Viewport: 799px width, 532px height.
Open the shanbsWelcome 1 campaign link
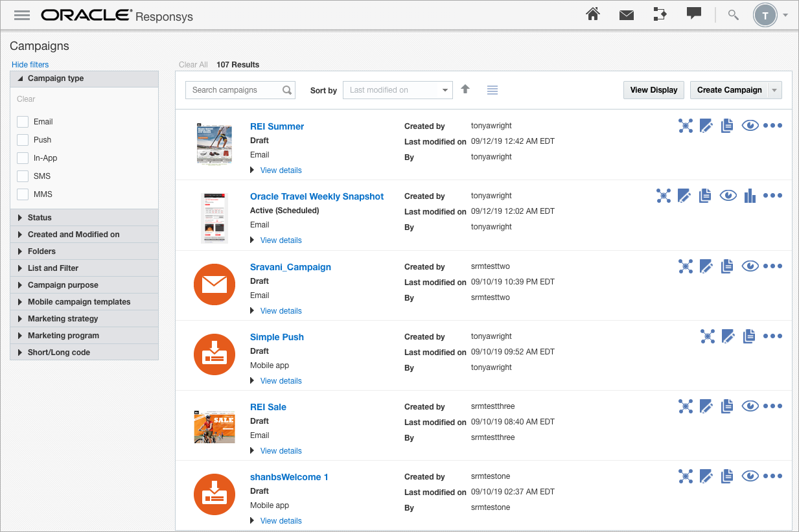click(x=289, y=477)
